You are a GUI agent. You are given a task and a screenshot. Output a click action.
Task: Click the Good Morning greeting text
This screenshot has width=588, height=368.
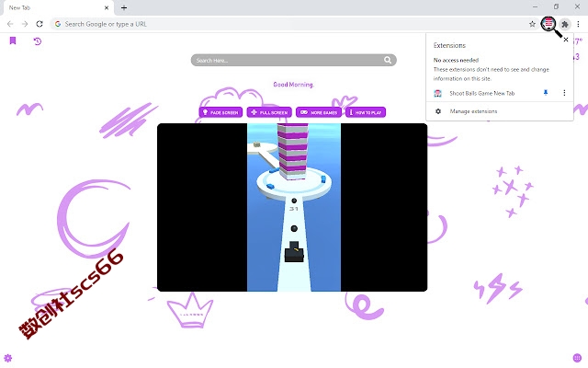(293, 85)
